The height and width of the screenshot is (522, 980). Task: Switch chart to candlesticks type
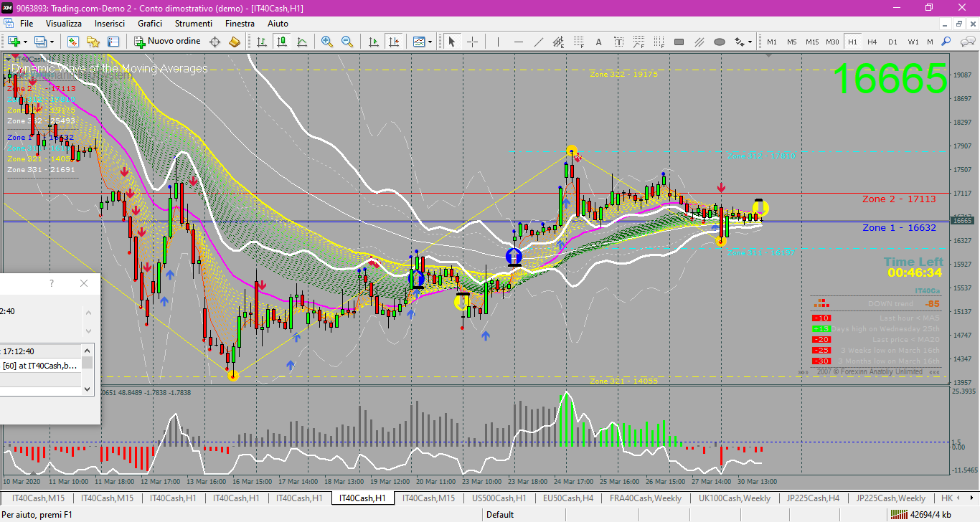(282, 42)
